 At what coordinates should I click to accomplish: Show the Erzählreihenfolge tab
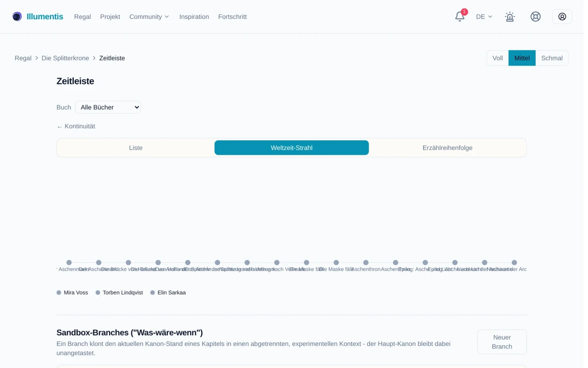[448, 148]
